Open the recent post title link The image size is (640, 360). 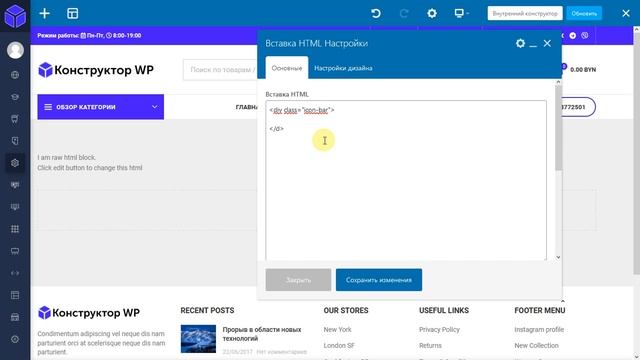coord(262,334)
